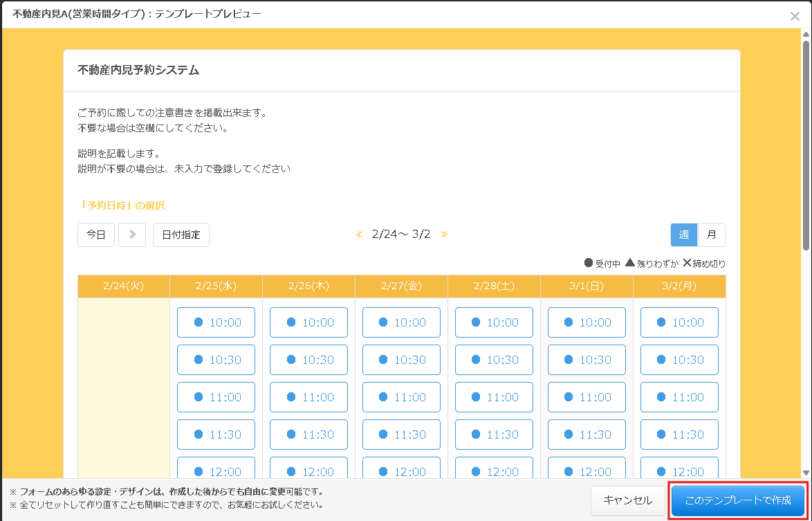Click the gray forward arrow beside 今日
This screenshot has width=812, height=521.
(x=131, y=235)
